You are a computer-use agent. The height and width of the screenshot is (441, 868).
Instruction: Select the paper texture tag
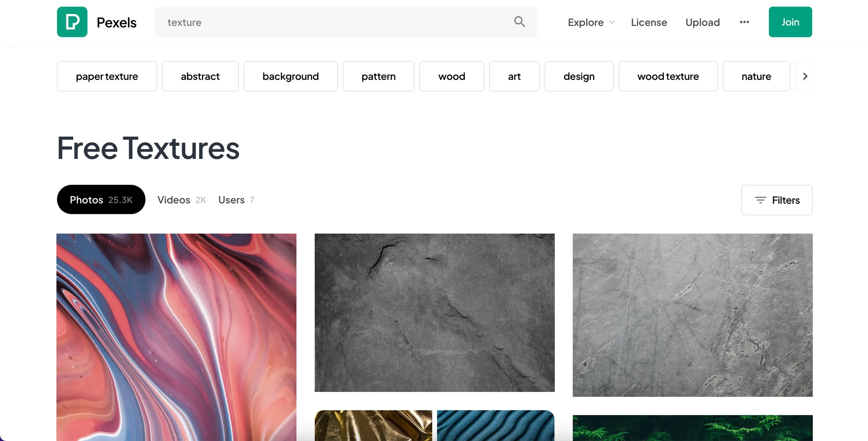[x=107, y=76]
